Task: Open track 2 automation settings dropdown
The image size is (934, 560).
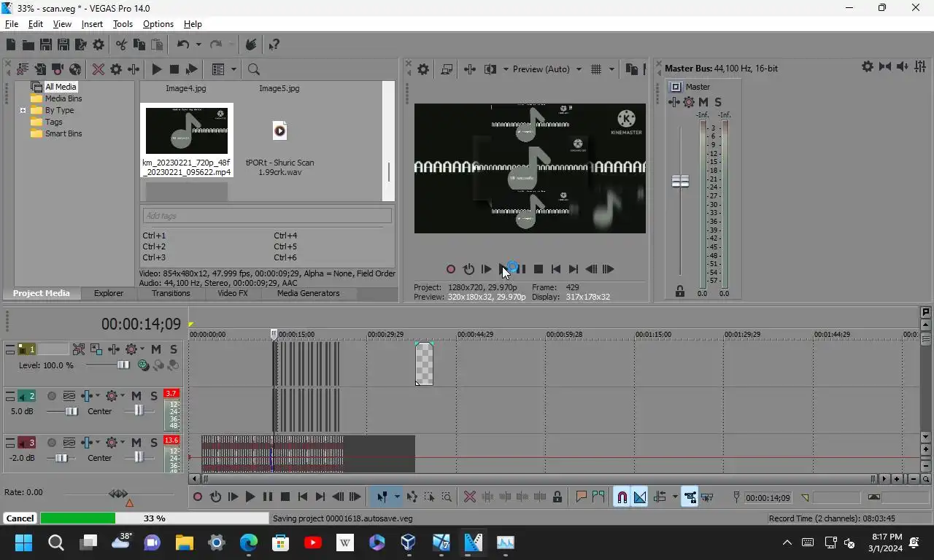Action: pos(123,396)
